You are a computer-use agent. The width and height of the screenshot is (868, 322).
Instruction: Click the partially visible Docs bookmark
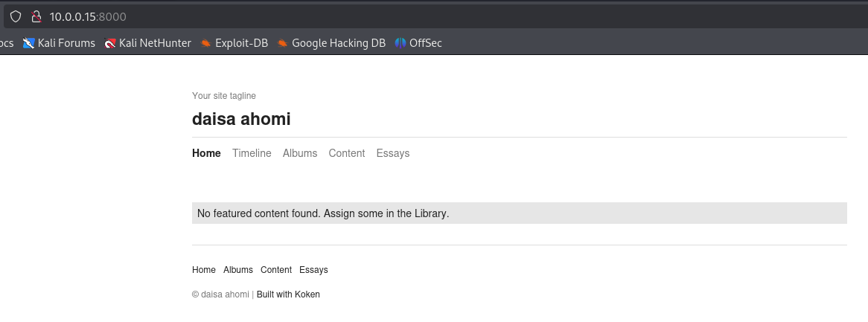[6, 43]
